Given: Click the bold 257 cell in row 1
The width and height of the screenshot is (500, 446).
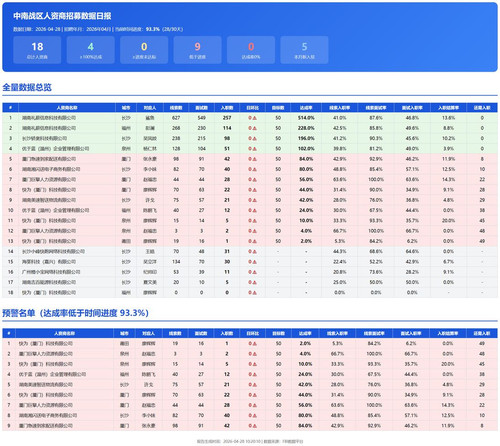Looking at the screenshot, I should click(x=227, y=118).
